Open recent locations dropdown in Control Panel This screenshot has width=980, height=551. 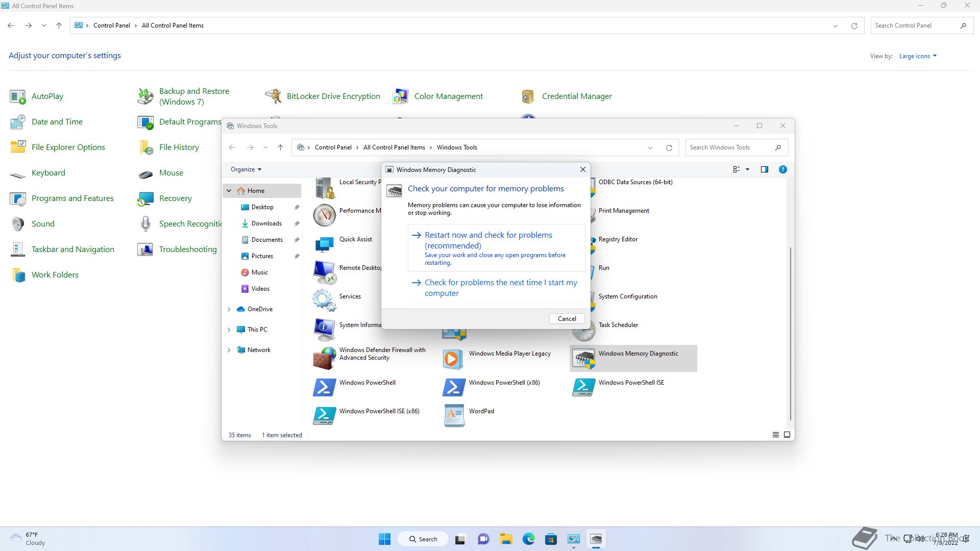44,26
